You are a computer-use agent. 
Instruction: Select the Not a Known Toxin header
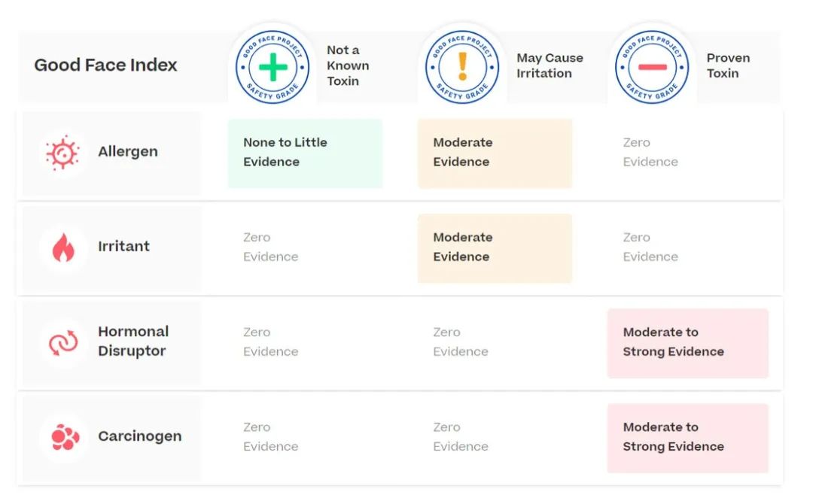pos(348,65)
